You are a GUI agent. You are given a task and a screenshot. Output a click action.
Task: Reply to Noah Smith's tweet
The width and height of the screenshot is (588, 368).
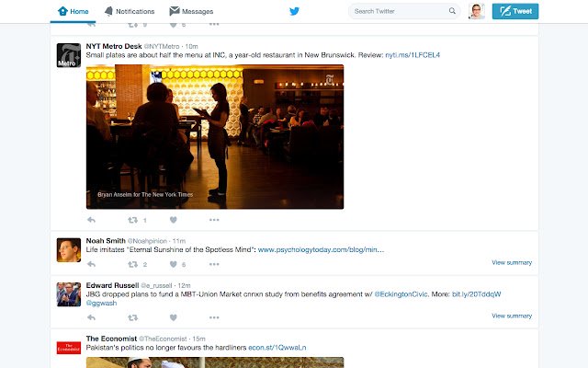[x=91, y=264]
